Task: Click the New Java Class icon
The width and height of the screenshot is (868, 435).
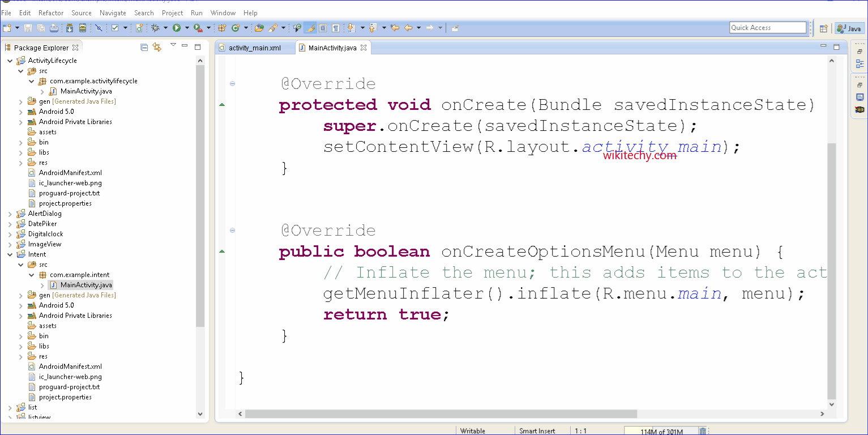Action: (236, 28)
